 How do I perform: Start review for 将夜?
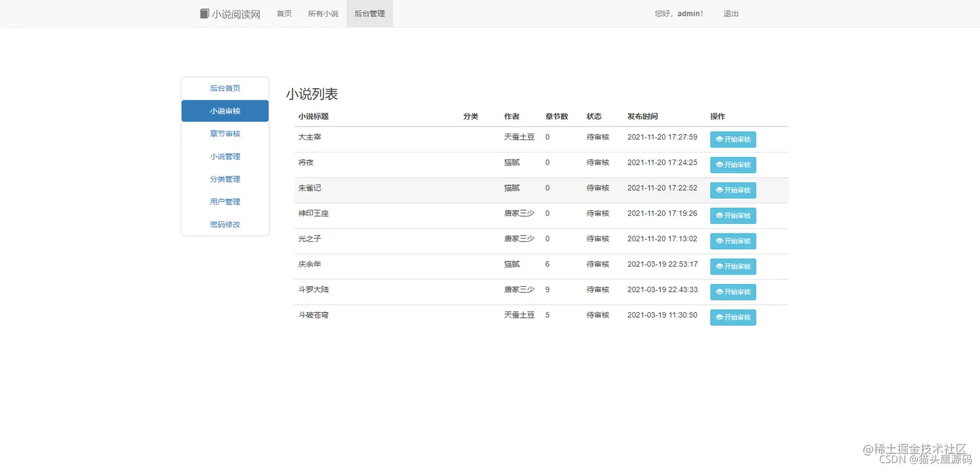733,165
